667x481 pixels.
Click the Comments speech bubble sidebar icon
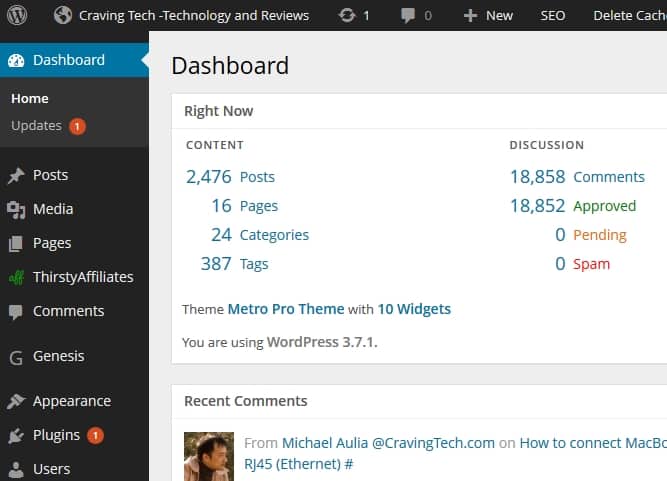pos(16,312)
